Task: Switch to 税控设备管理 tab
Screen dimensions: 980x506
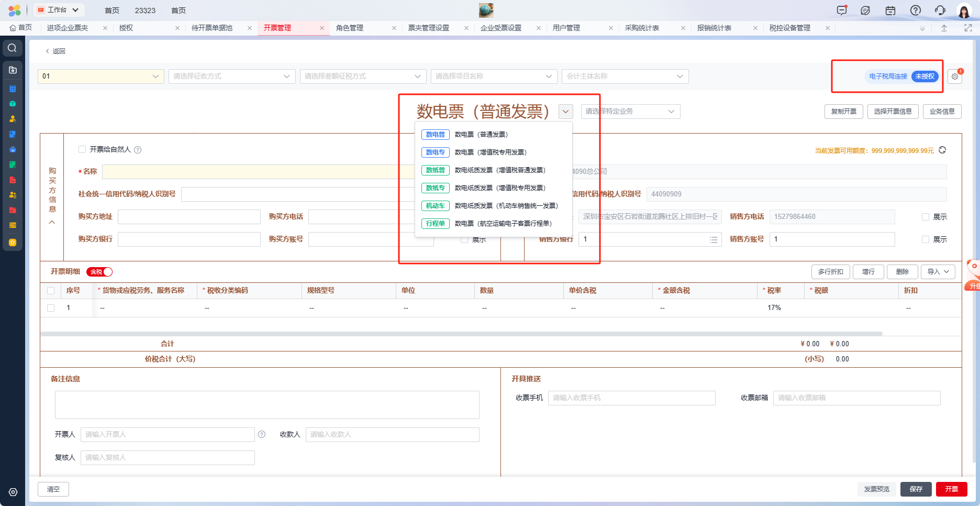Action: pos(790,28)
